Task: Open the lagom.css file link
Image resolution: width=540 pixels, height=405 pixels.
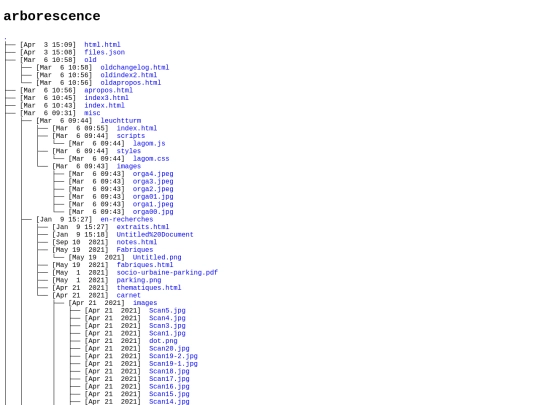Action: point(151,158)
